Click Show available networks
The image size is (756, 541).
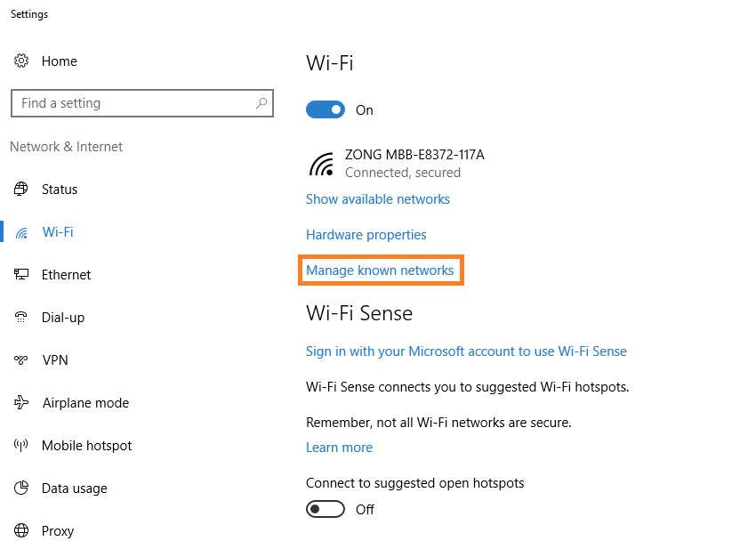[377, 198]
